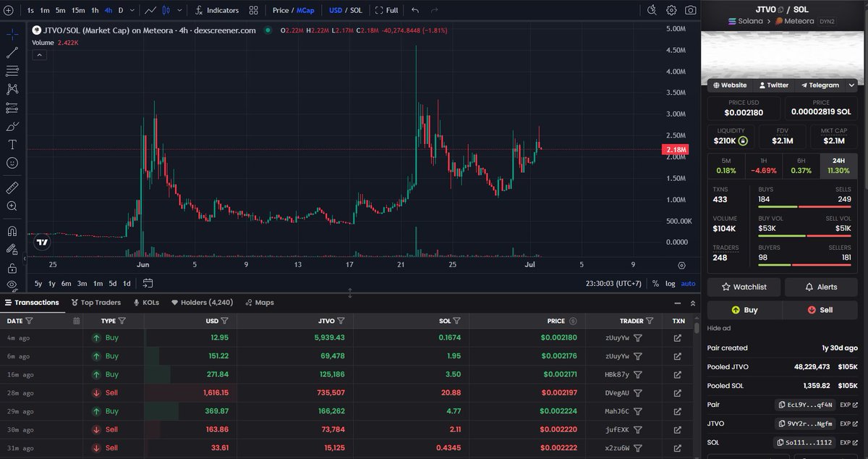Open indicator templates grid
Viewport: 868px width, 459px height.
(x=253, y=10)
